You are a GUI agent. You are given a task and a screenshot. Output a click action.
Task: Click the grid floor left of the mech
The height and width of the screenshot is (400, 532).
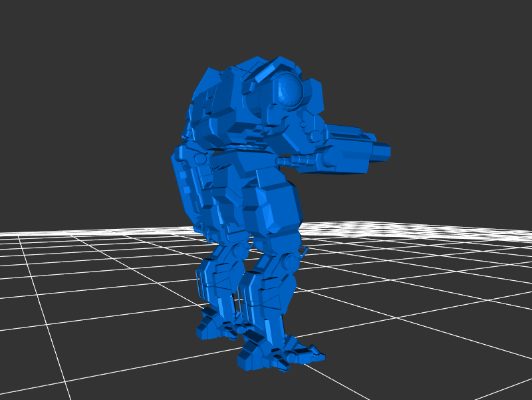click(100, 280)
